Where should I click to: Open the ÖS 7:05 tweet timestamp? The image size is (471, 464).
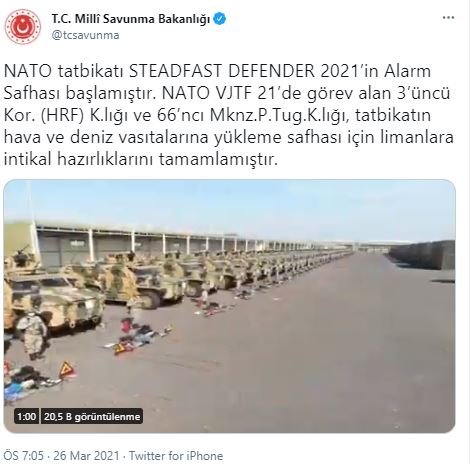[23, 455]
